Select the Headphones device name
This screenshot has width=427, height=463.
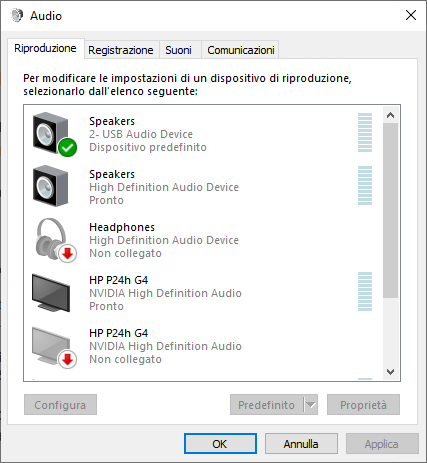[122, 227]
